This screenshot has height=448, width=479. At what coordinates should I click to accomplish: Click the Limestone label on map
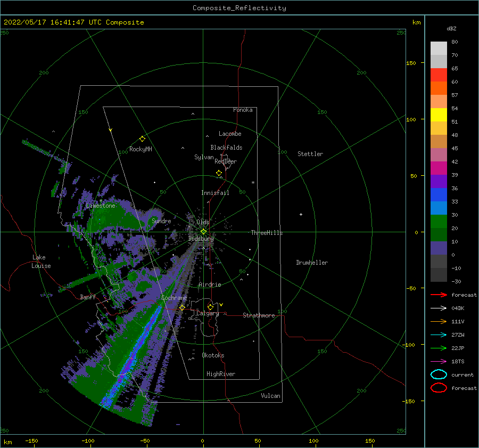point(101,206)
